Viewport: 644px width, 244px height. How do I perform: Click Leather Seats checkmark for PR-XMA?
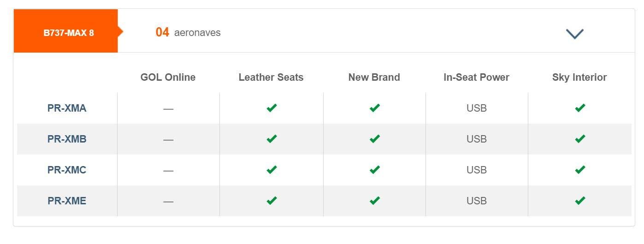point(272,108)
